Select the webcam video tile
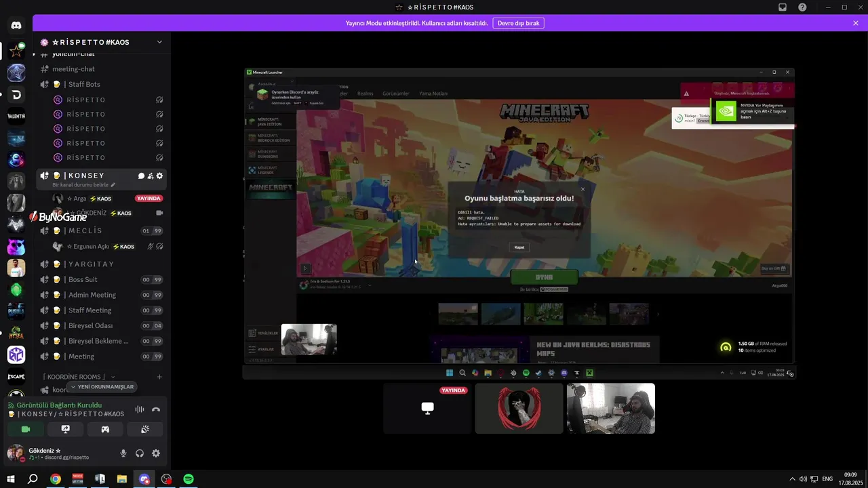This screenshot has height=488, width=868. 611,409
